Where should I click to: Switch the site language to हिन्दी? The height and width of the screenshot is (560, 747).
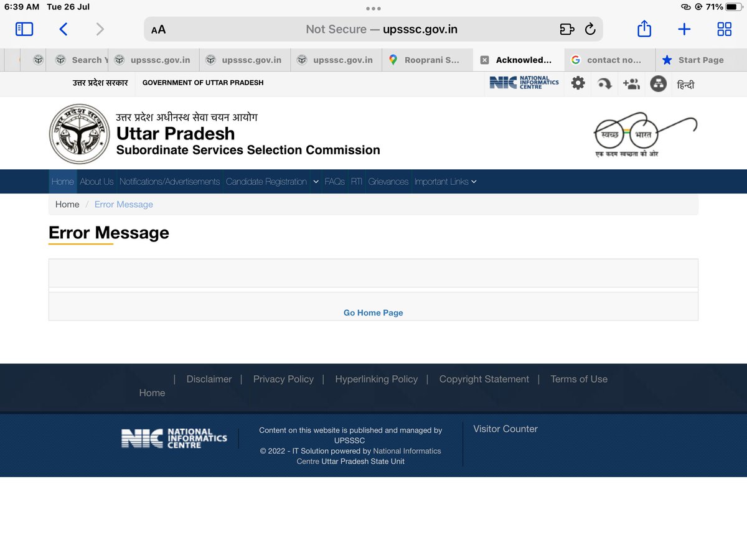click(x=685, y=84)
